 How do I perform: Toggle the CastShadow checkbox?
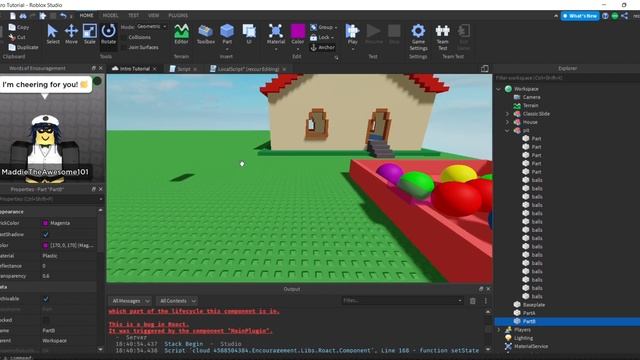point(46,235)
